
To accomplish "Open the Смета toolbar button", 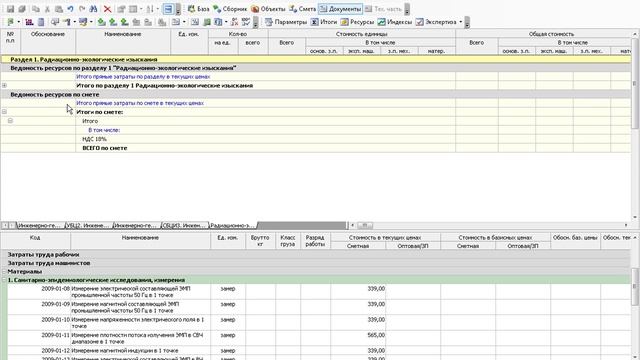I will tap(302, 9).
